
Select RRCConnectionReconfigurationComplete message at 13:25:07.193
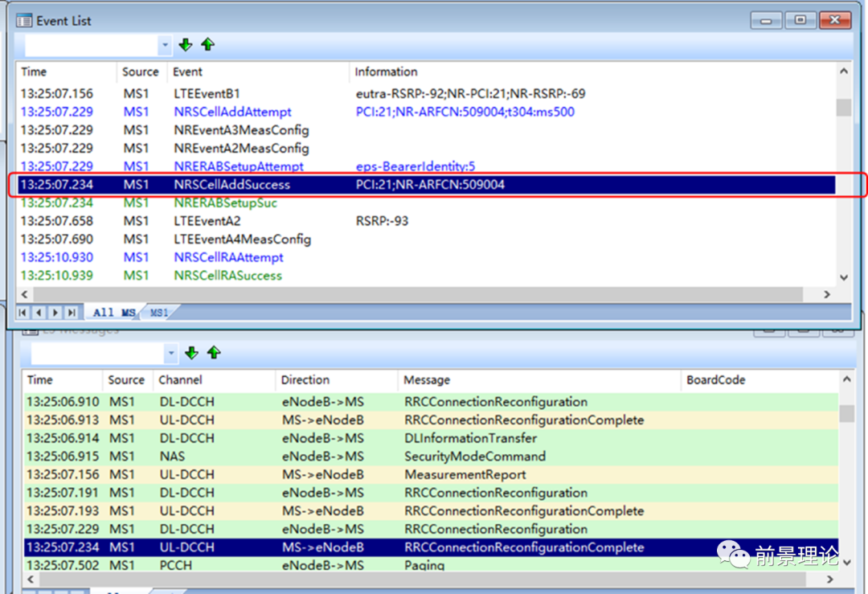[x=432, y=511]
